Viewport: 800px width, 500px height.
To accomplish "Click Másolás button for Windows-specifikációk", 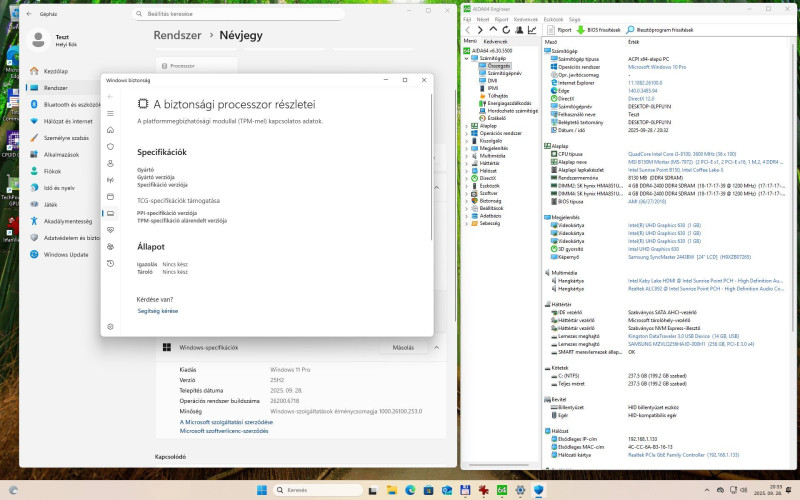I will coord(403,347).
